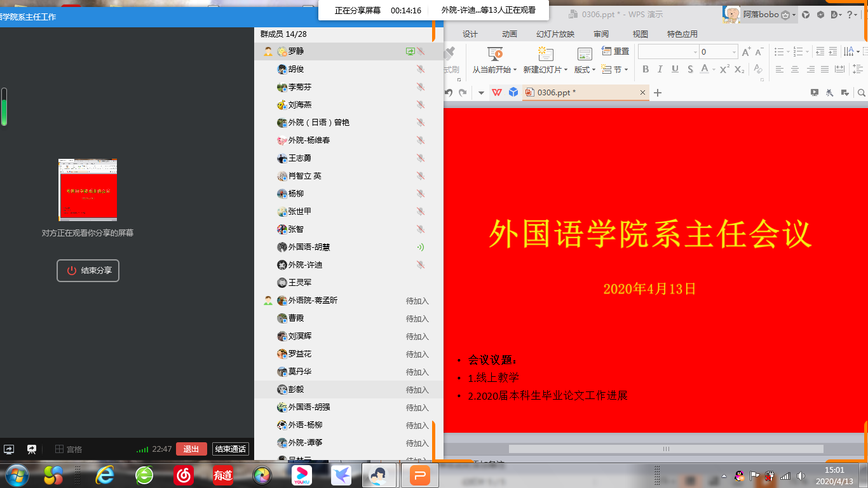This screenshot has height=488, width=868.
Task: Click the 重置 reset slide icon
Action: pyautogui.click(x=615, y=51)
